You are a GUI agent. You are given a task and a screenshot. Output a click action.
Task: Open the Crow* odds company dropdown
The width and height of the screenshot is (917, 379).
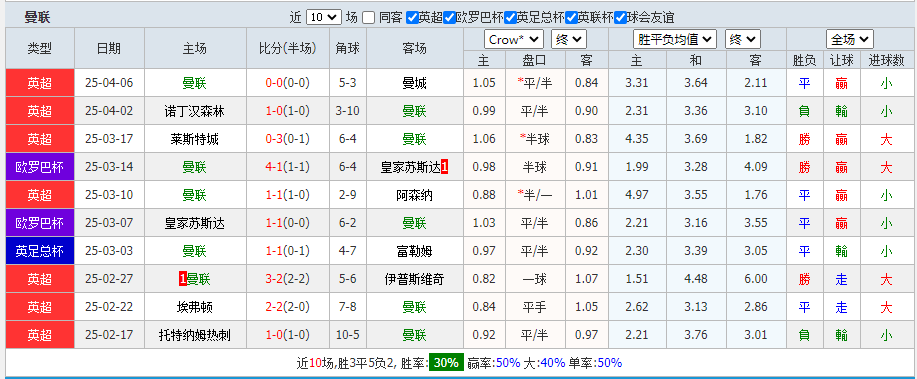tap(514, 40)
